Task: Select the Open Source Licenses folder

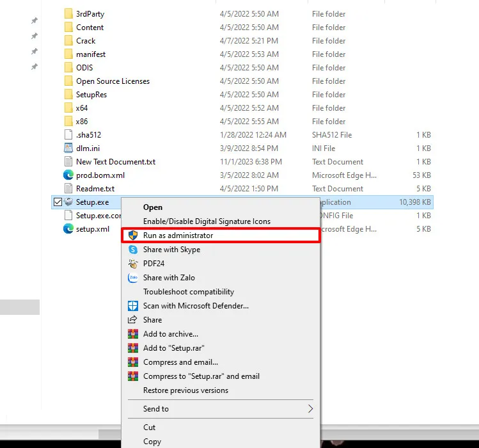Action: pyautogui.click(x=113, y=81)
